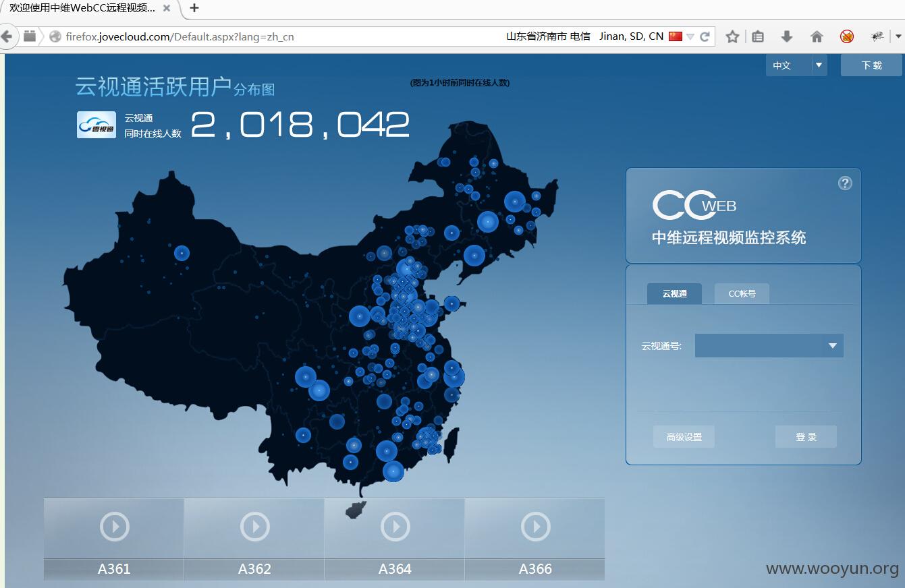Open the help question mark icon

(x=845, y=183)
